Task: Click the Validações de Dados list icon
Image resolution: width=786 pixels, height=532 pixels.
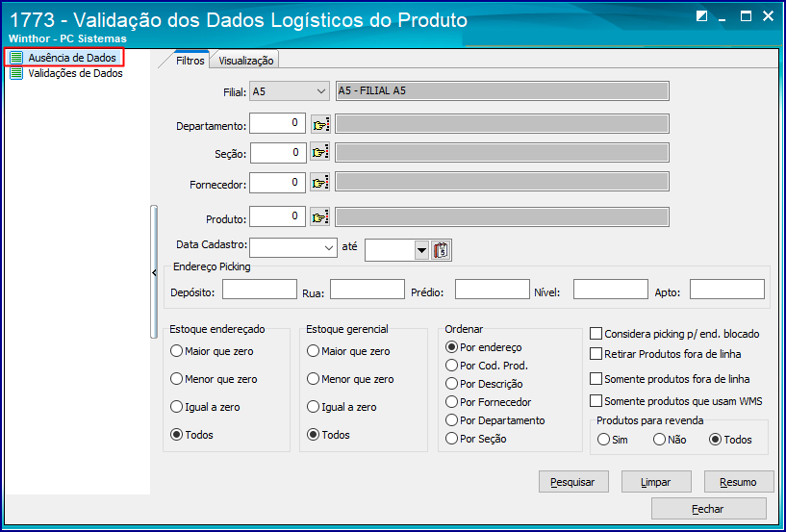Action: point(16,73)
